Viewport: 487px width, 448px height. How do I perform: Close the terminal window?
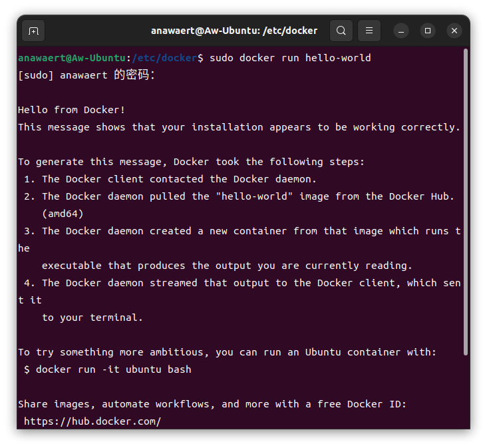[454, 31]
